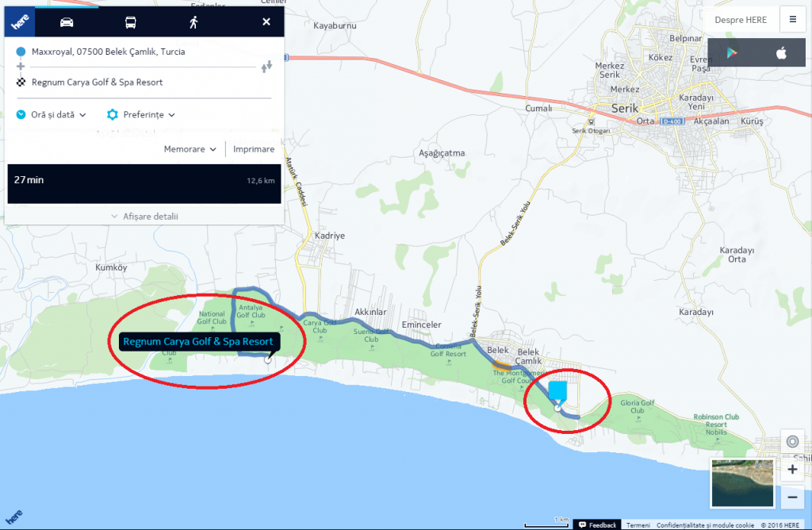Add a waypoint with the plus icon

coord(21,66)
